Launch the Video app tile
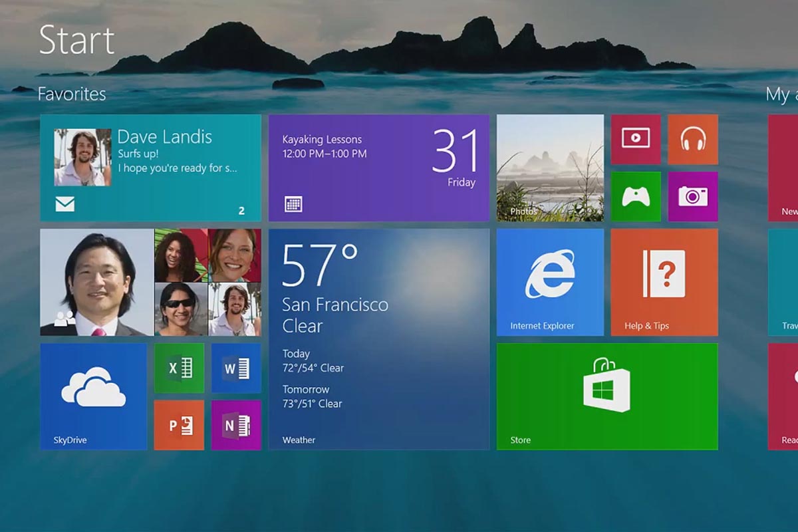 point(636,139)
